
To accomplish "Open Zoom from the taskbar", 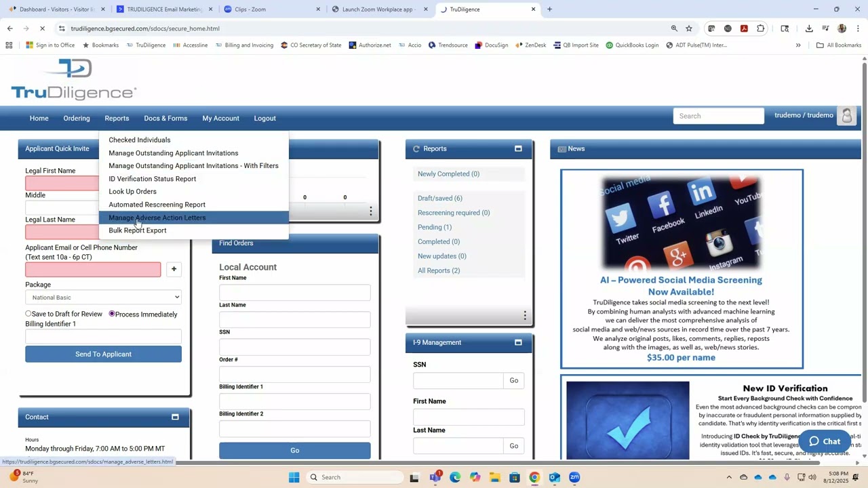I will (574, 477).
